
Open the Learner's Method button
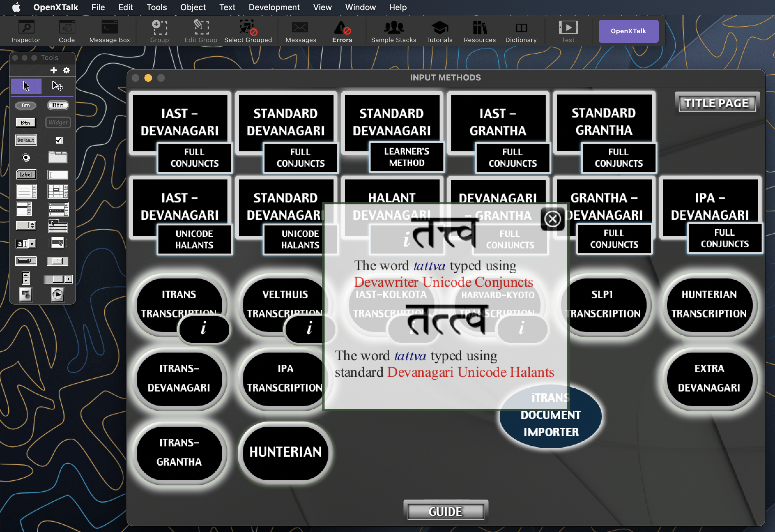tap(407, 157)
